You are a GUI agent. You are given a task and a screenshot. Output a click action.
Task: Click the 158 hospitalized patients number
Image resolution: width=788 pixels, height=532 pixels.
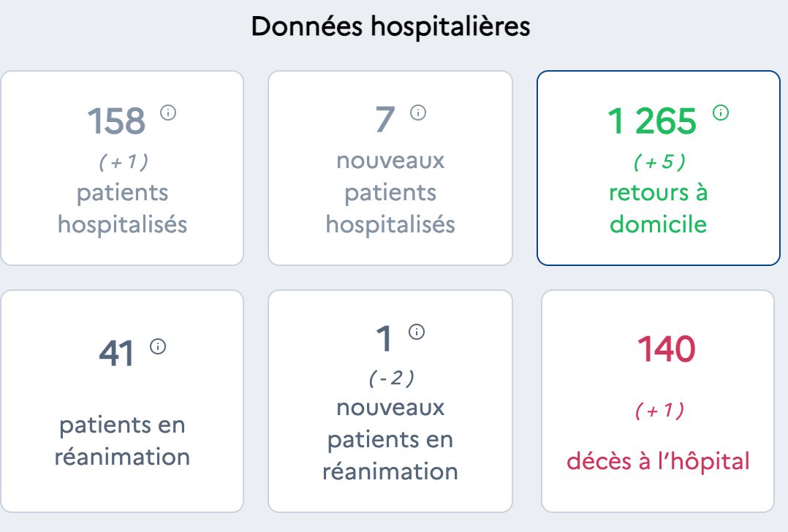coord(116,121)
